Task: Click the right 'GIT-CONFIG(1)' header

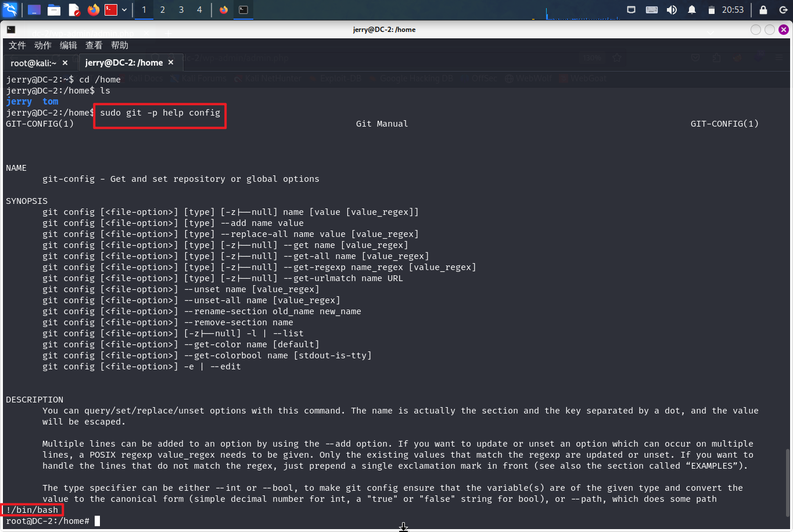Action: [724, 124]
